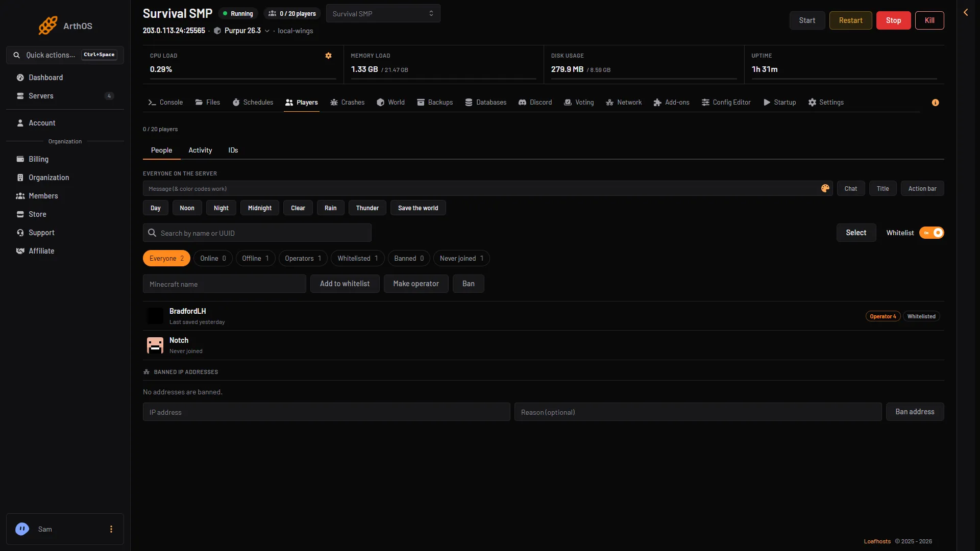The height and width of the screenshot is (551, 980).
Task: Focus the IP address input field
Action: click(x=327, y=412)
